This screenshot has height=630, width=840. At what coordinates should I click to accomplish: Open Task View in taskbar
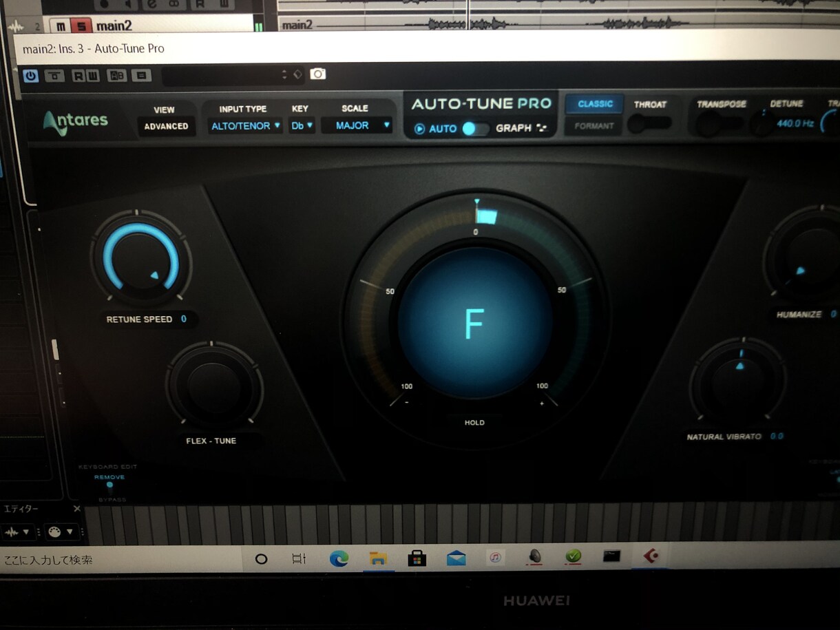click(299, 559)
